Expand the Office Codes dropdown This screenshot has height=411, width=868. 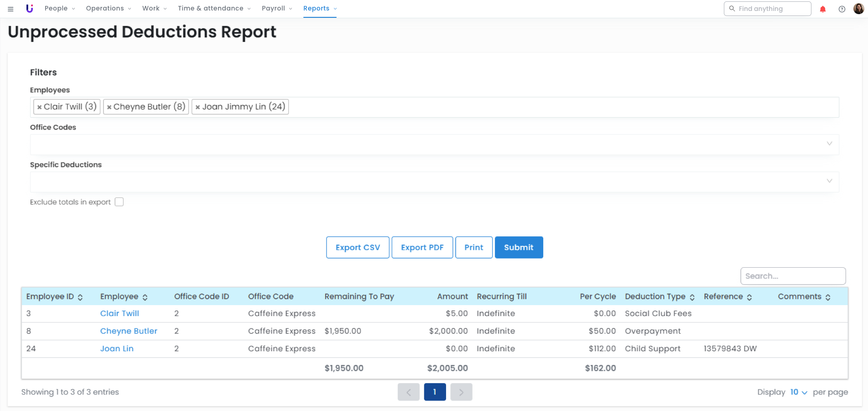(x=829, y=144)
